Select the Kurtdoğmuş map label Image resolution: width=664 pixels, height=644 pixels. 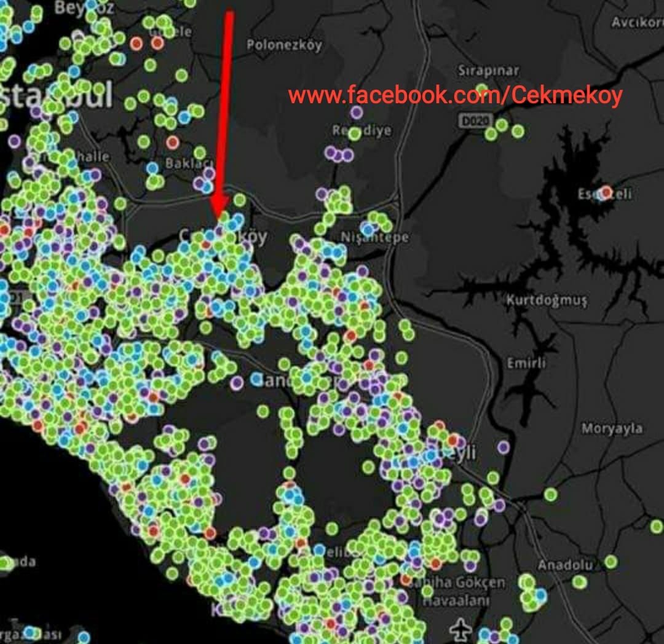pyautogui.click(x=547, y=300)
